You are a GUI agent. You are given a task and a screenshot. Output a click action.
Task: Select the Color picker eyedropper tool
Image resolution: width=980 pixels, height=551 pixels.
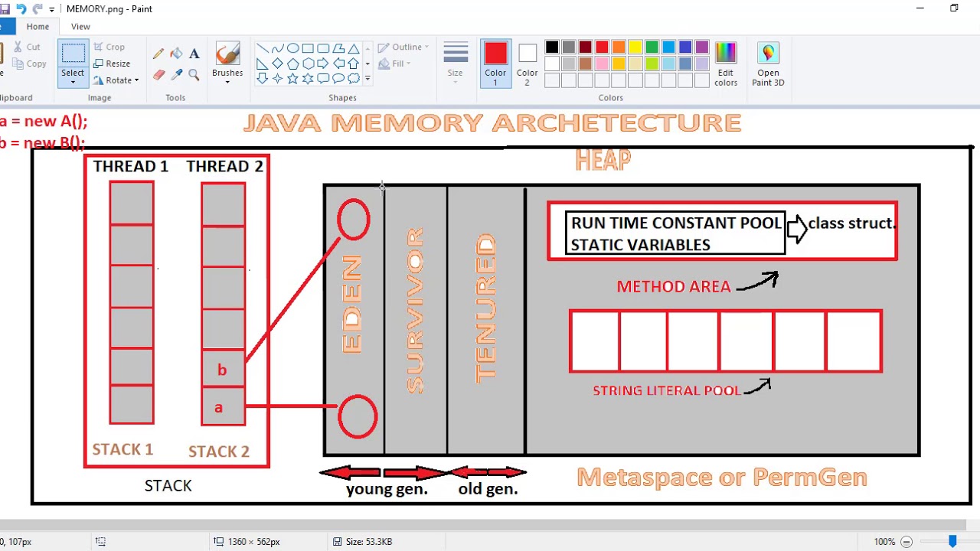coord(176,74)
